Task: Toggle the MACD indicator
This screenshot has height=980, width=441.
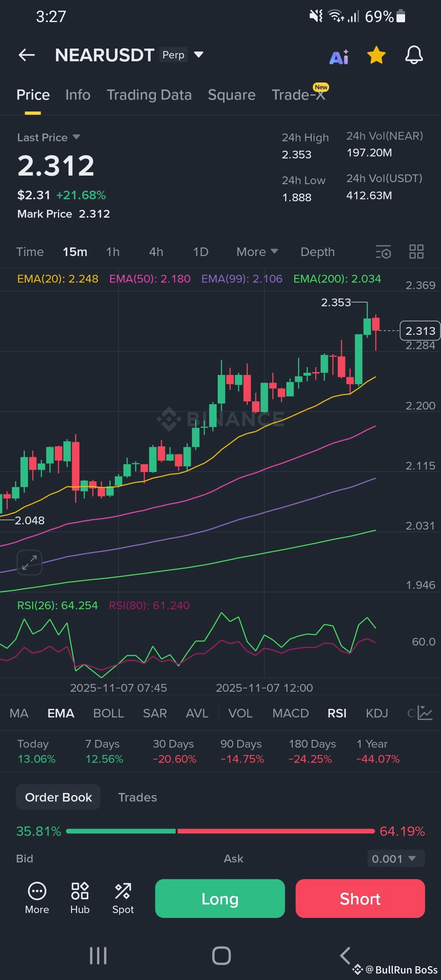Action: tap(290, 713)
